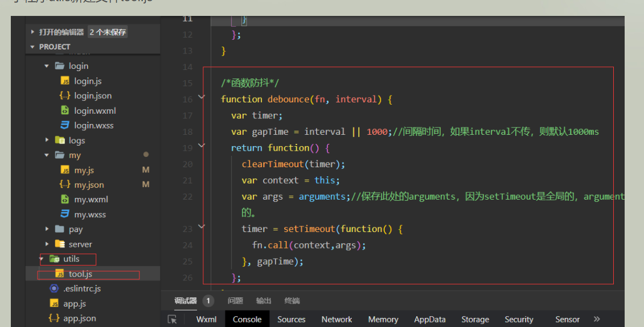Image resolution: width=644 pixels, height=327 pixels.
Task: Switch to the 终端 tab
Action: point(292,301)
